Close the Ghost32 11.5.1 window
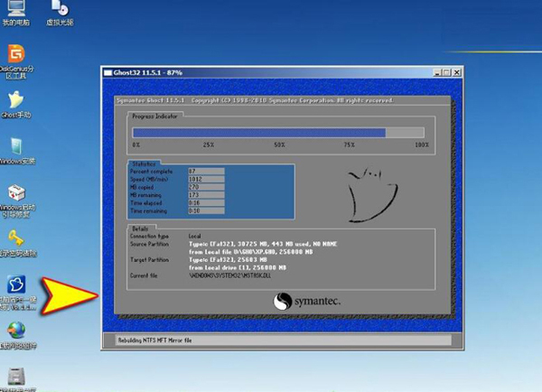 pos(456,72)
